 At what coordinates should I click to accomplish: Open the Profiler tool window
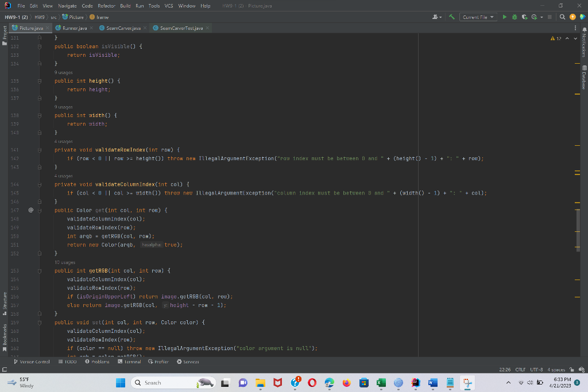158,362
